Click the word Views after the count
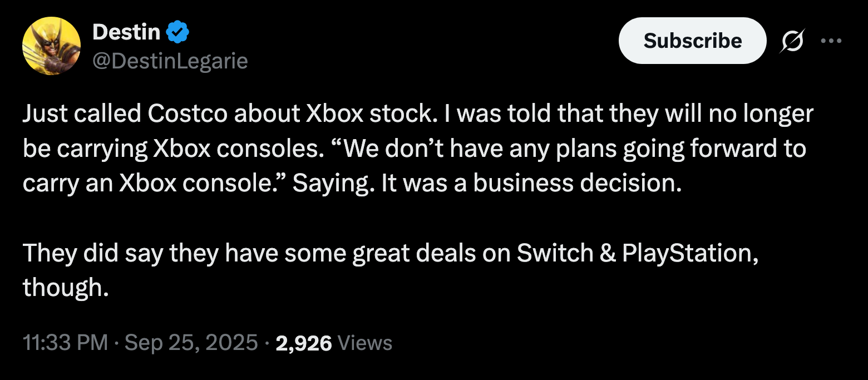868x380 pixels. point(364,343)
